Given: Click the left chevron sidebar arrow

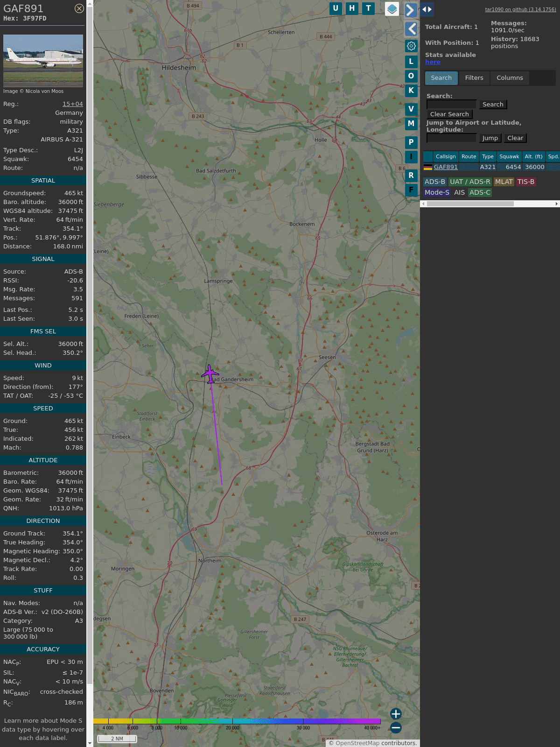Looking at the screenshot, I should pos(411,29).
